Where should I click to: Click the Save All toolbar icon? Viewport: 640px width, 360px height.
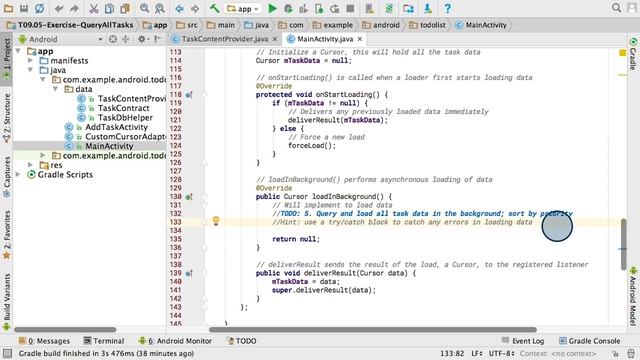[24, 8]
